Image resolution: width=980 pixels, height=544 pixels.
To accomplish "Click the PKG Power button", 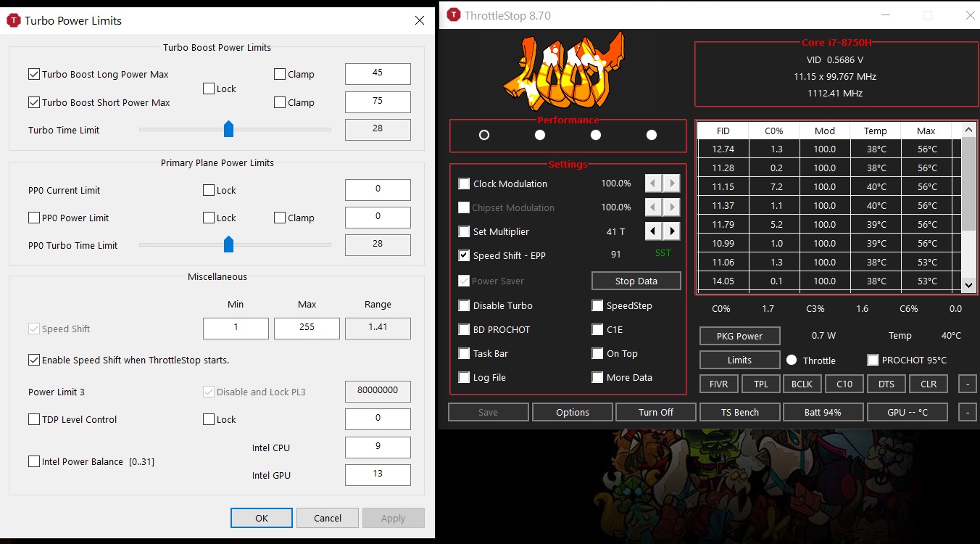I will point(739,336).
